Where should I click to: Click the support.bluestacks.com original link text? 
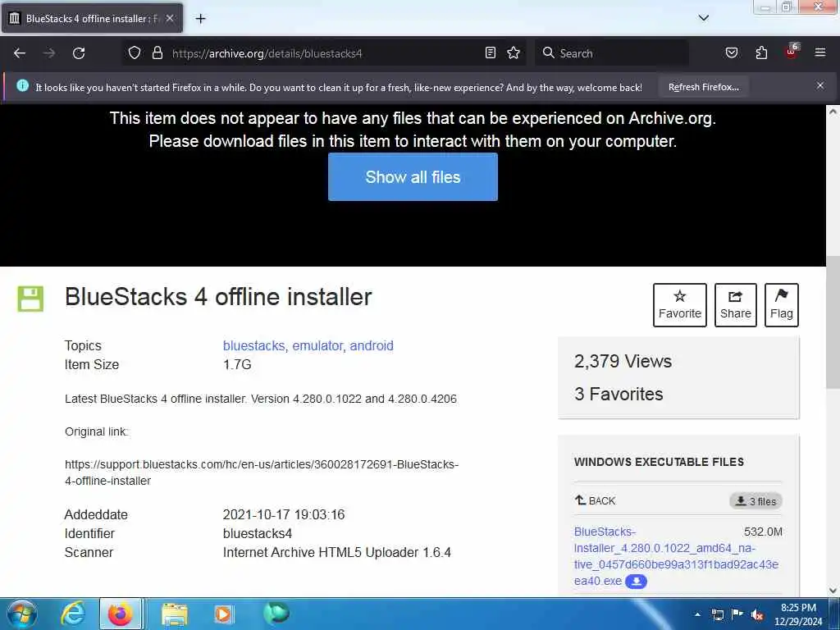click(262, 472)
